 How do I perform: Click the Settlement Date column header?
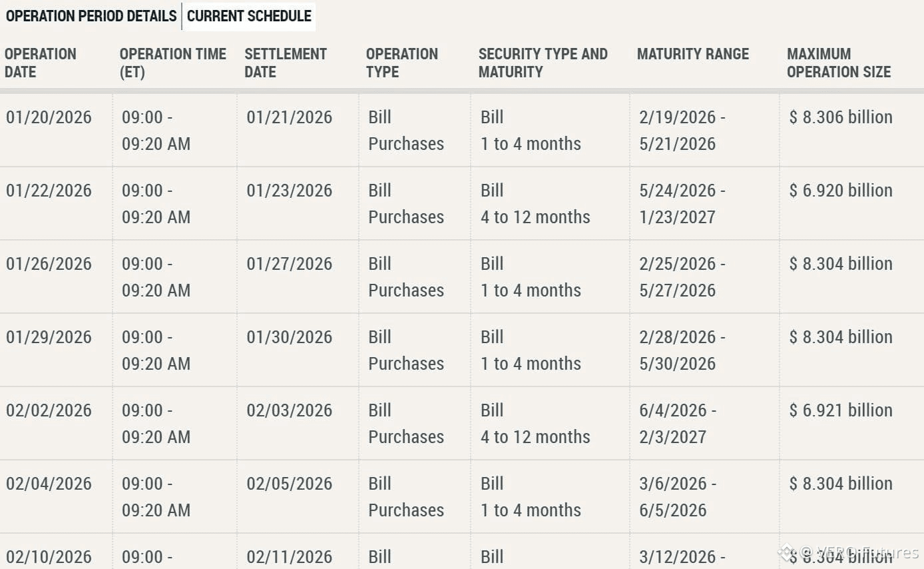pyautogui.click(x=286, y=63)
